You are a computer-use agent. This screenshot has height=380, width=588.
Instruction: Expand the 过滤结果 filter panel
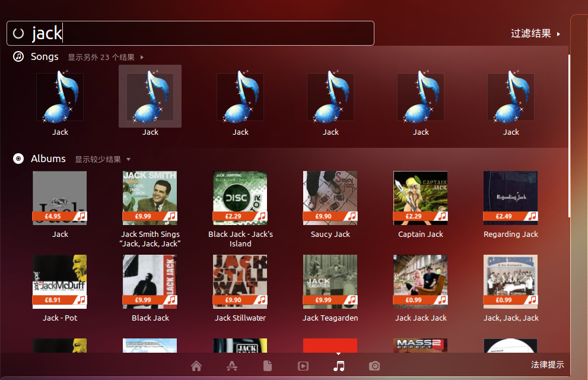click(x=535, y=34)
